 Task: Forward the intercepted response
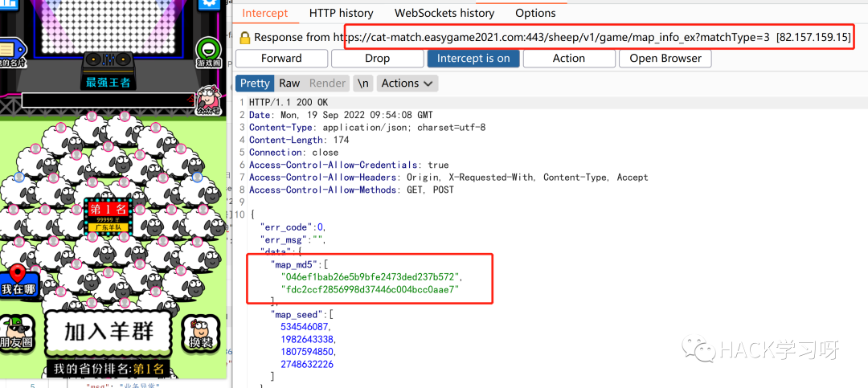coord(281,58)
